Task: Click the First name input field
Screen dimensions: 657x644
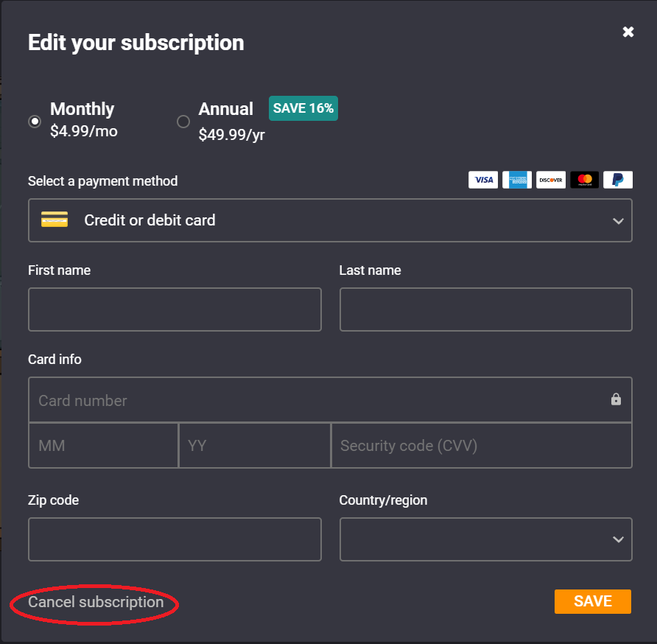Action: point(175,309)
